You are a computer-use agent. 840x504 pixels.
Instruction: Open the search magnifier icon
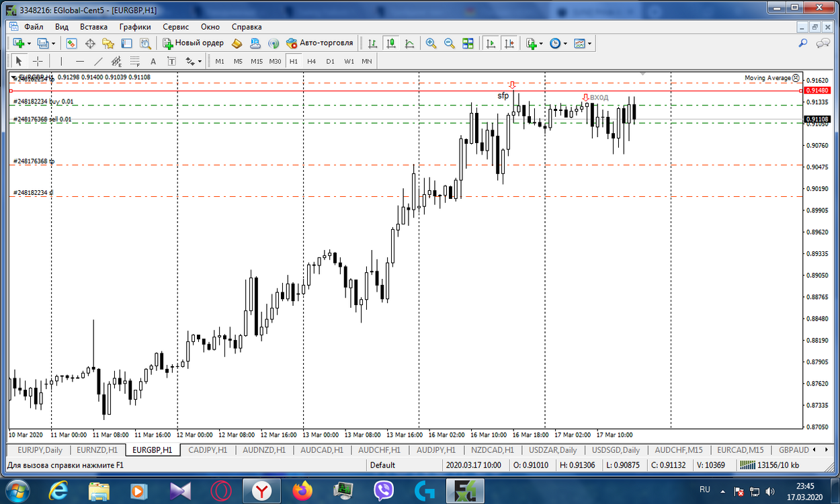coord(803,43)
